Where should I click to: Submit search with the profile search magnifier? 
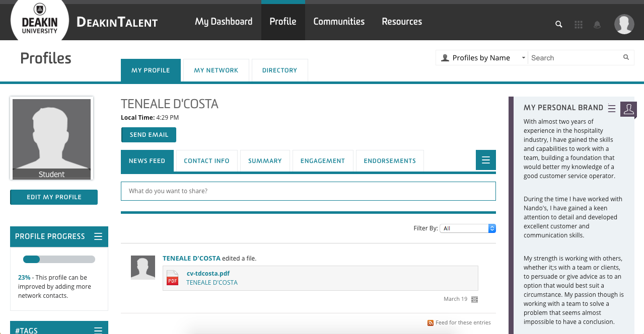tap(626, 57)
